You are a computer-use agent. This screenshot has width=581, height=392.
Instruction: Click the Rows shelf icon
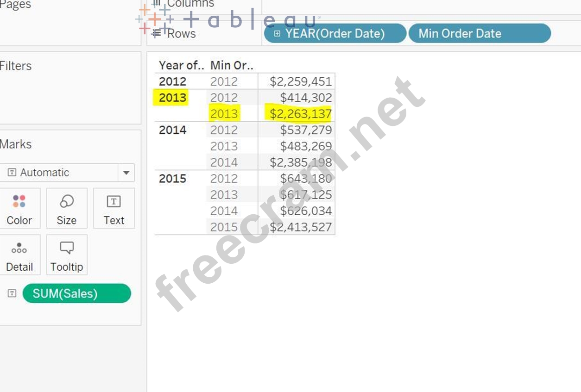point(157,33)
